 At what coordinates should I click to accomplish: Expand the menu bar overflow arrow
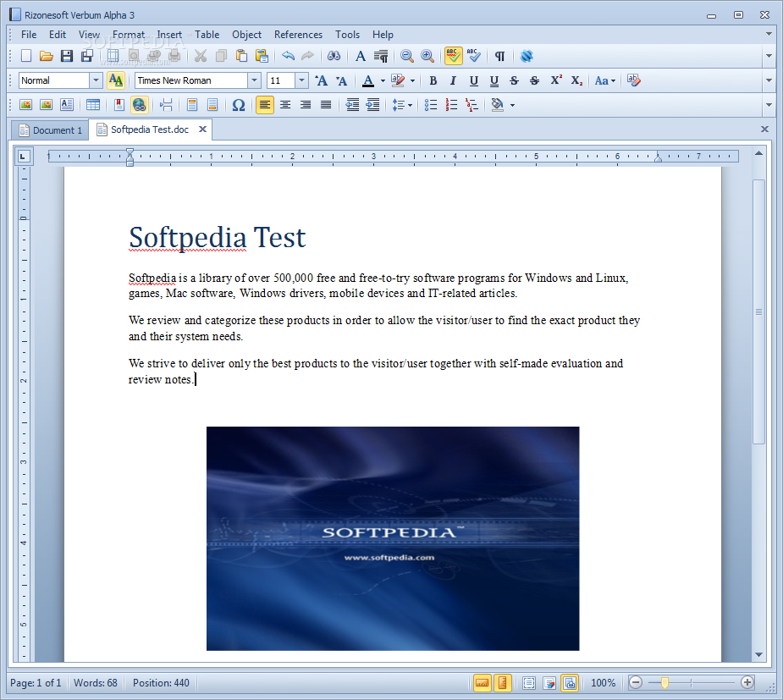click(x=769, y=34)
